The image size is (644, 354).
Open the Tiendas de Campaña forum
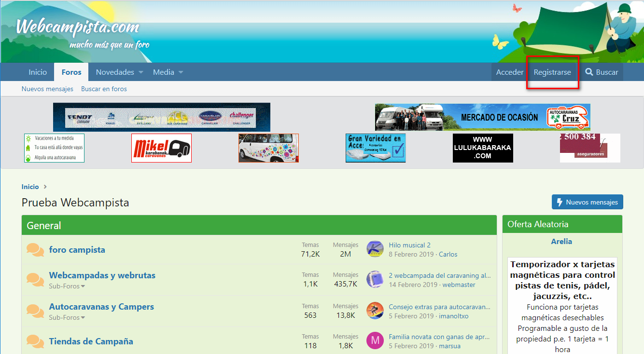tap(91, 341)
